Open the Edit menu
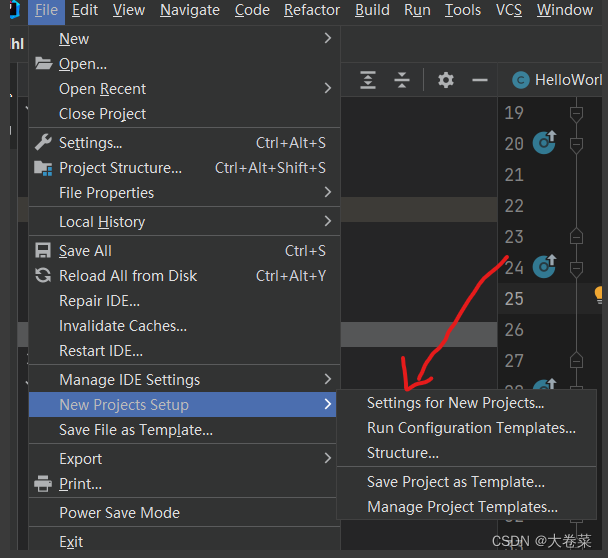This screenshot has width=608, height=558. tap(85, 10)
